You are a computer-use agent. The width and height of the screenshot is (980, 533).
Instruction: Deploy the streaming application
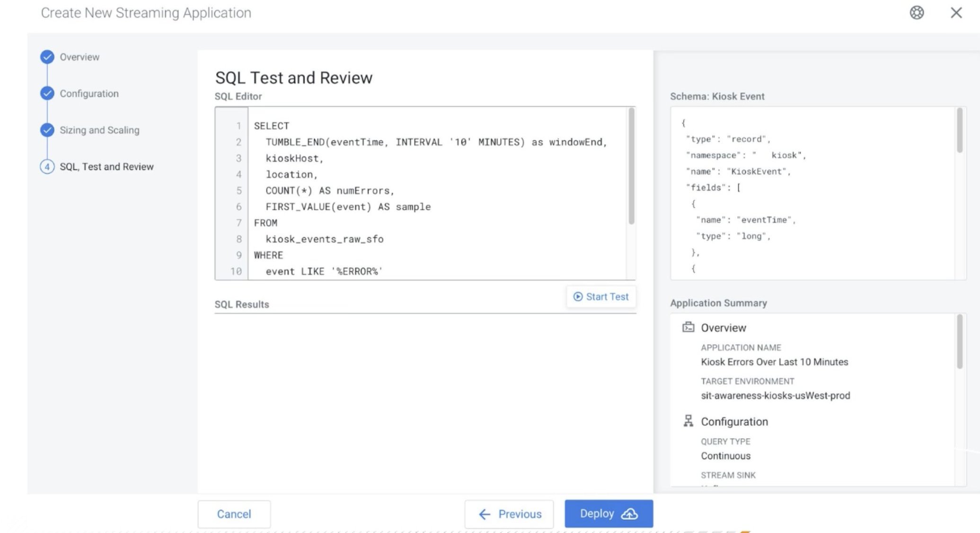coord(608,514)
